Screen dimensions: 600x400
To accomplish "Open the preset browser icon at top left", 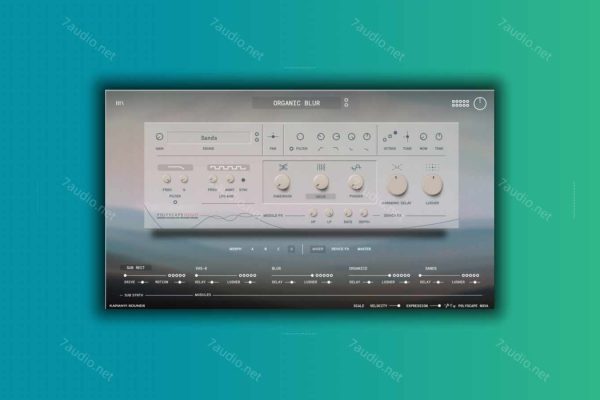I will (120, 103).
